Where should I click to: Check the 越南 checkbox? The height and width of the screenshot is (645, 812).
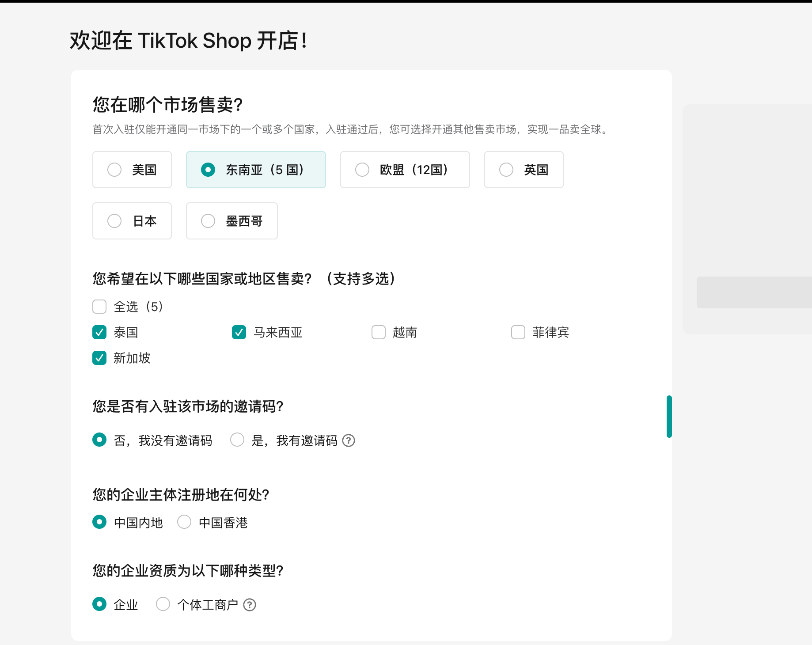tap(379, 332)
